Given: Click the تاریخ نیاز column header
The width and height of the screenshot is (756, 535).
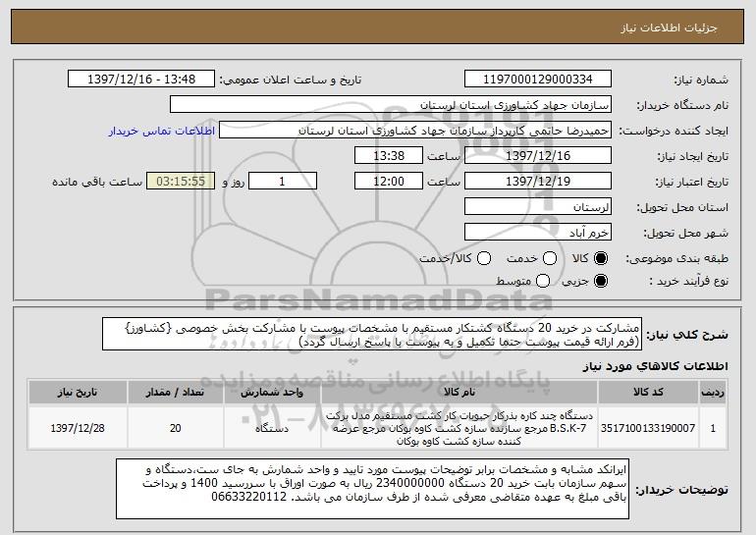Looking at the screenshot, I should 78,393.
